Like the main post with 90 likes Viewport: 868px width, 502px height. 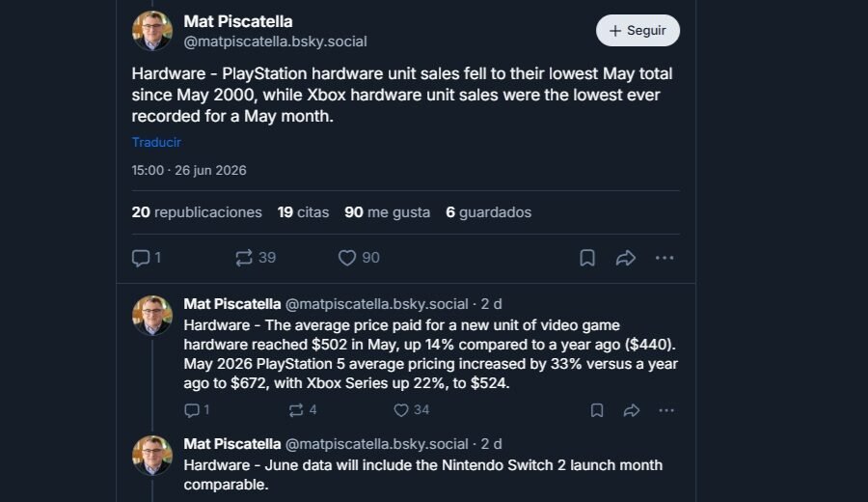(359, 258)
